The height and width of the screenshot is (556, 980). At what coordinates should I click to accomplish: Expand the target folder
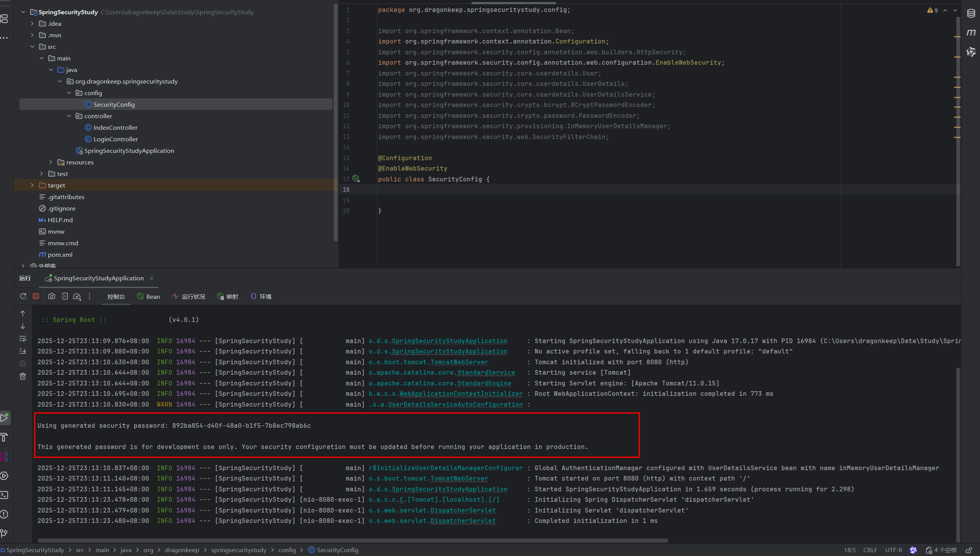(x=32, y=185)
